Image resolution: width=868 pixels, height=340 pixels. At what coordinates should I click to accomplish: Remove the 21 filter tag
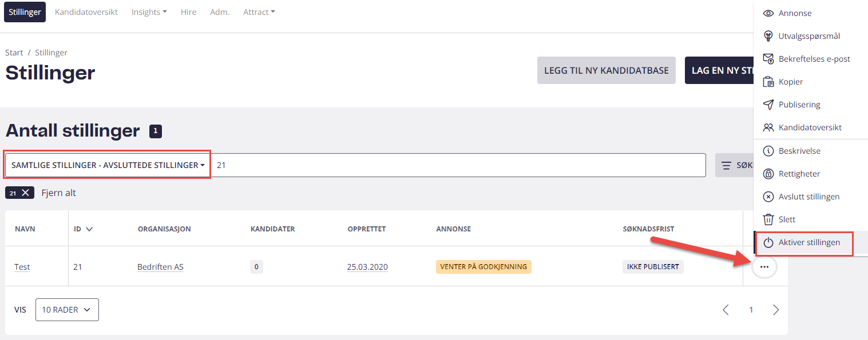click(x=25, y=193)
